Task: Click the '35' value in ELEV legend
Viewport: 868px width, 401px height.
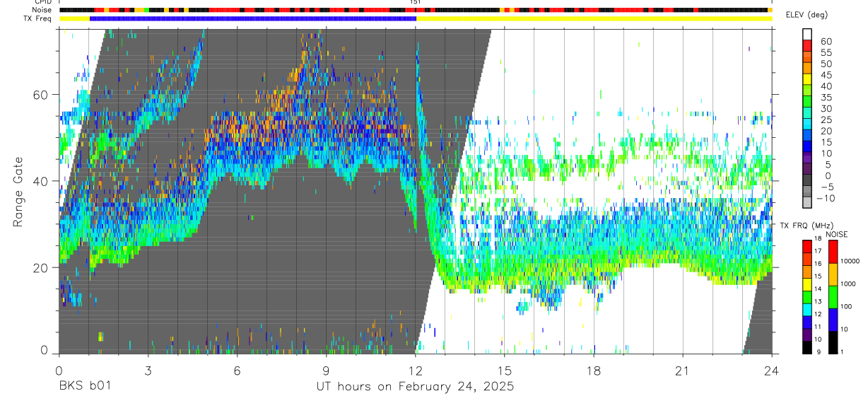Action: tap(826, 98)
